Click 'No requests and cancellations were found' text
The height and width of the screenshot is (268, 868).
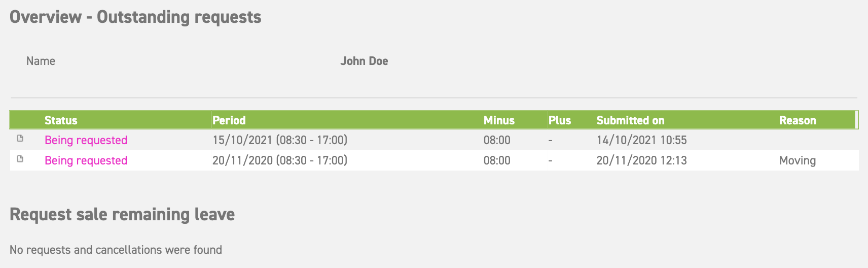coord(116,250)
